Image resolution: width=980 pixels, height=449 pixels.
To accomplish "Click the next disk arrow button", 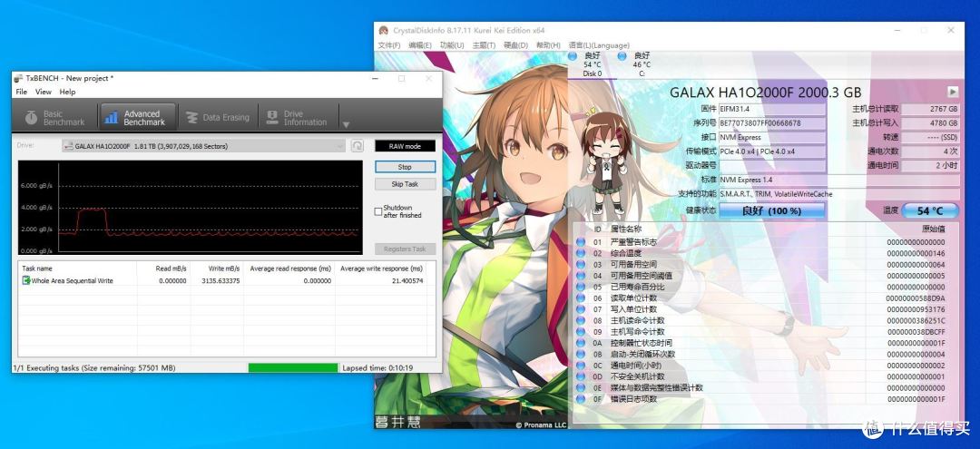I will (x=953, y=92).
